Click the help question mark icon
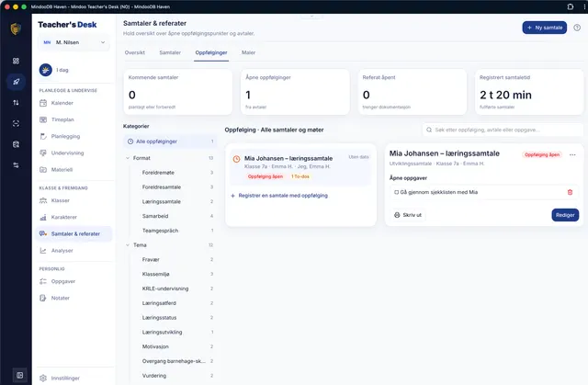588x385 pixels. [x=577, y=28]
